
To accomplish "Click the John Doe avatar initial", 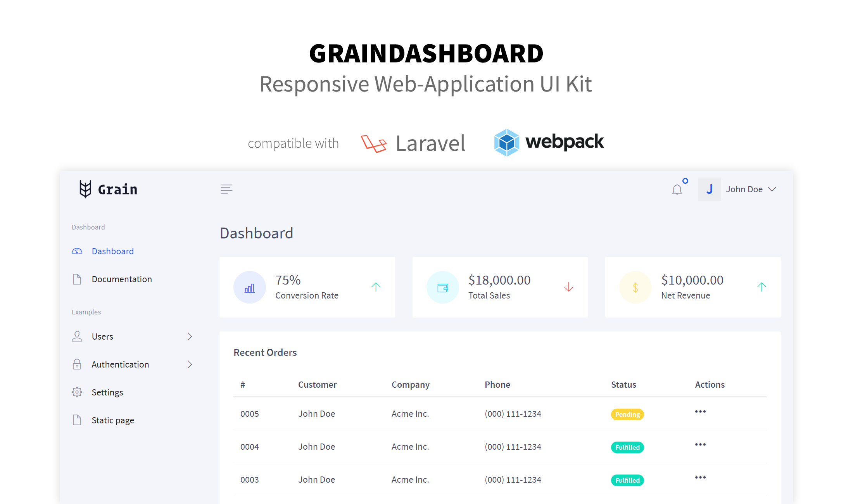I will (710, 189).
